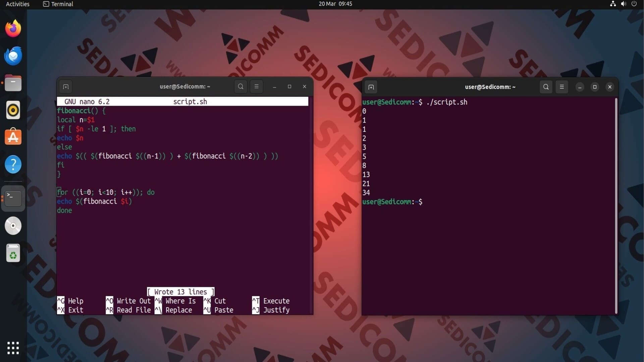The image size is (644, 362).
Task: Click search icon in left terminal header
Action: coord(240,86)
